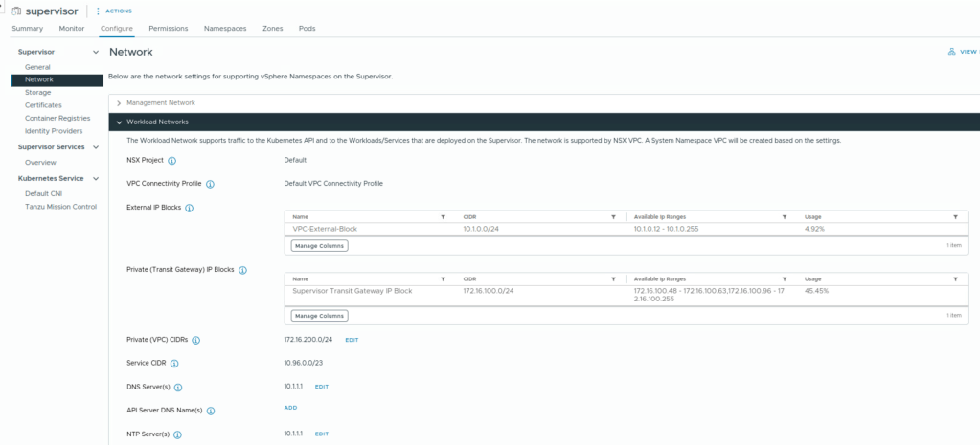
Task: Click info icon next to NSX Project
Action: [x=172, y=160]
